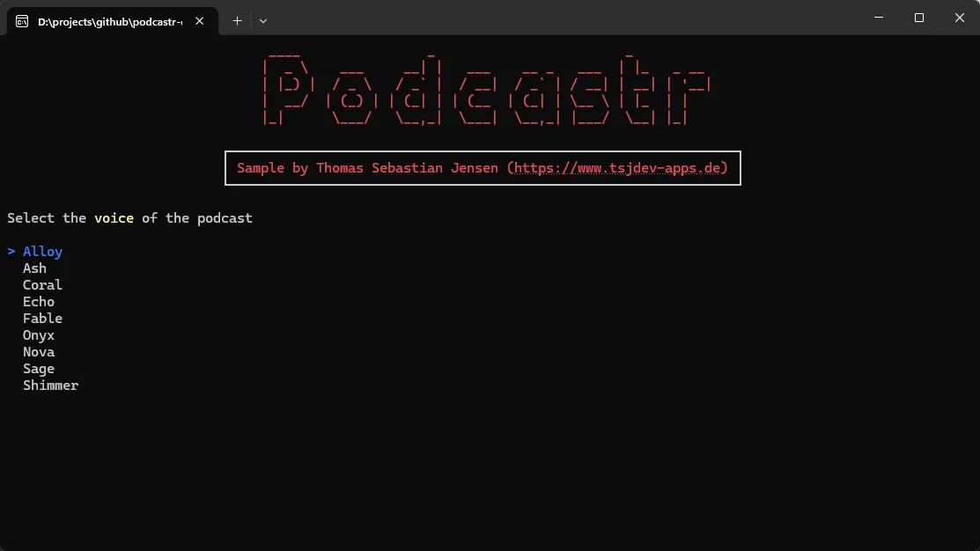Click the Sage voice entry

click(x=39, y=369)
